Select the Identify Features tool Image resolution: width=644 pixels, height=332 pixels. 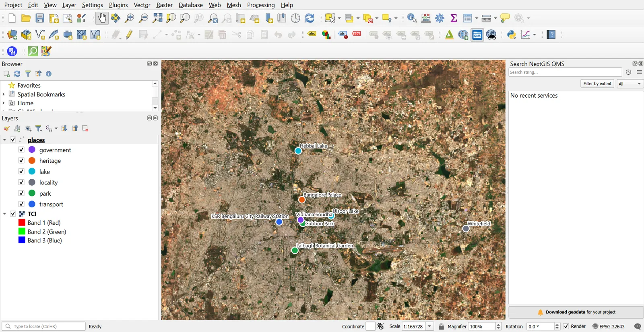pyautogui.click(x=412, y=18)
